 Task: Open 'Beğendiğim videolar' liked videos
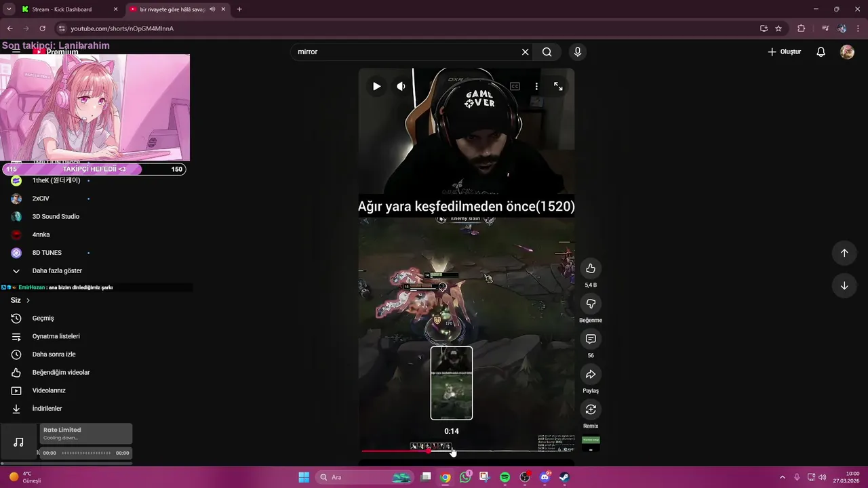61,373
